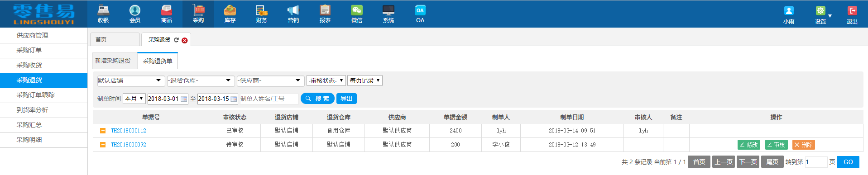Open 采购汇总 in sidebar
This screenshot has width=868, height=175.
[x=43, y=125]
